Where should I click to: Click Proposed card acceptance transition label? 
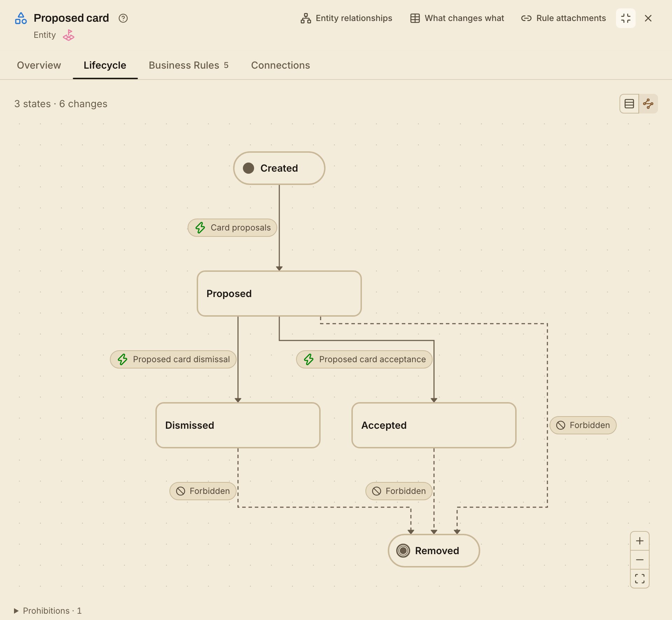pyautogui.click(x=364, y=359)
